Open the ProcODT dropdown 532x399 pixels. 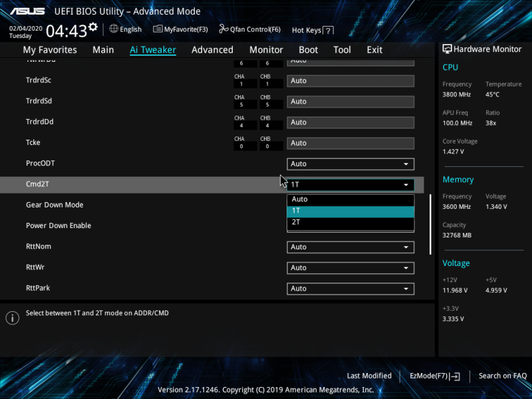(350, 164)
